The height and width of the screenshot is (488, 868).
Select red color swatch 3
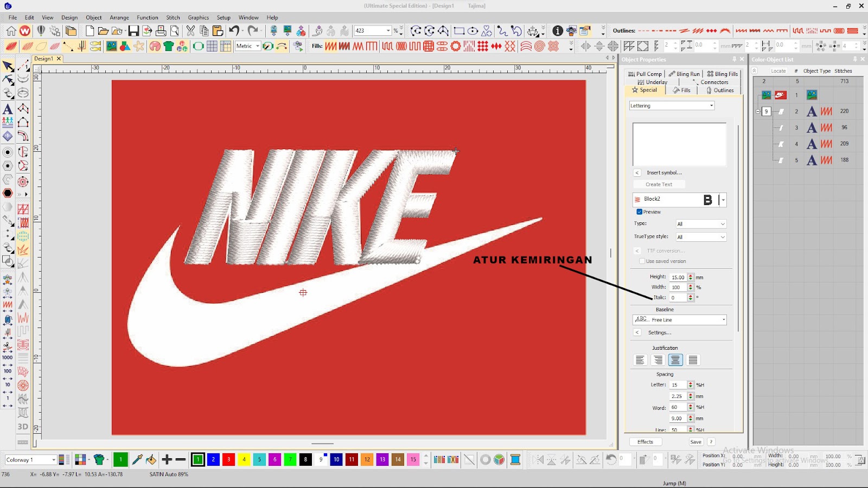(228, 460)
